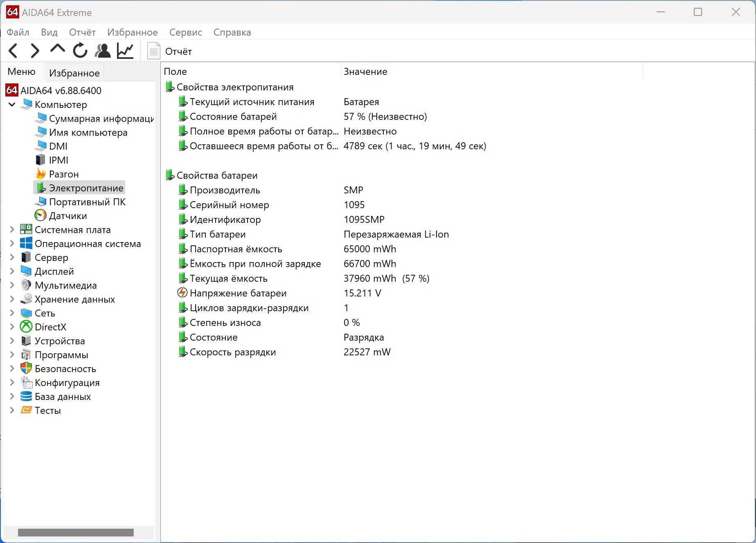Expand the Сеть node
756x543 pixels.
click(x=12, y=313)
